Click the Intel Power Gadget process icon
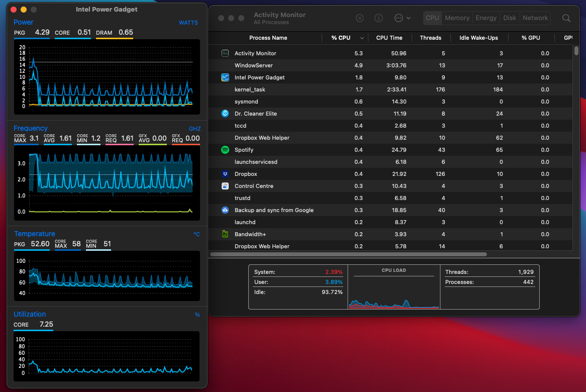Image resolution: width=586 pixels, height=392 pixels. pyautogui.click(x=225, y=77)
